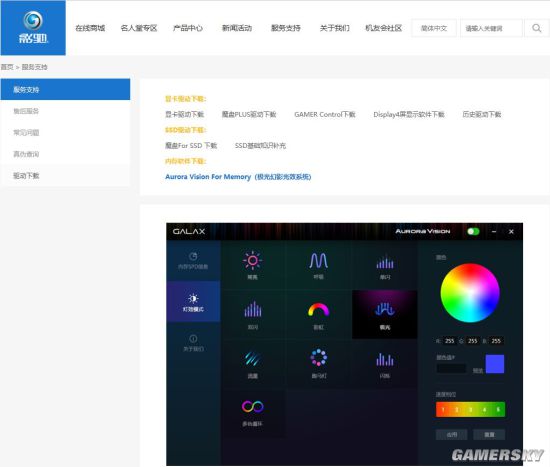The image size is (550, 467).
Task: Set speed level 3 on gradient bar
Action: tap(470, 409)
